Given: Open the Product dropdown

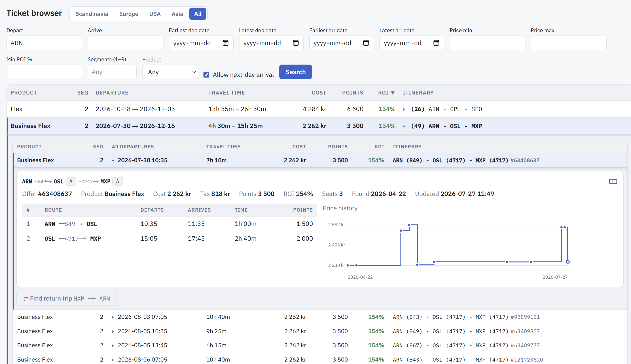Looking at the screenshot, I should coord(170,72).
